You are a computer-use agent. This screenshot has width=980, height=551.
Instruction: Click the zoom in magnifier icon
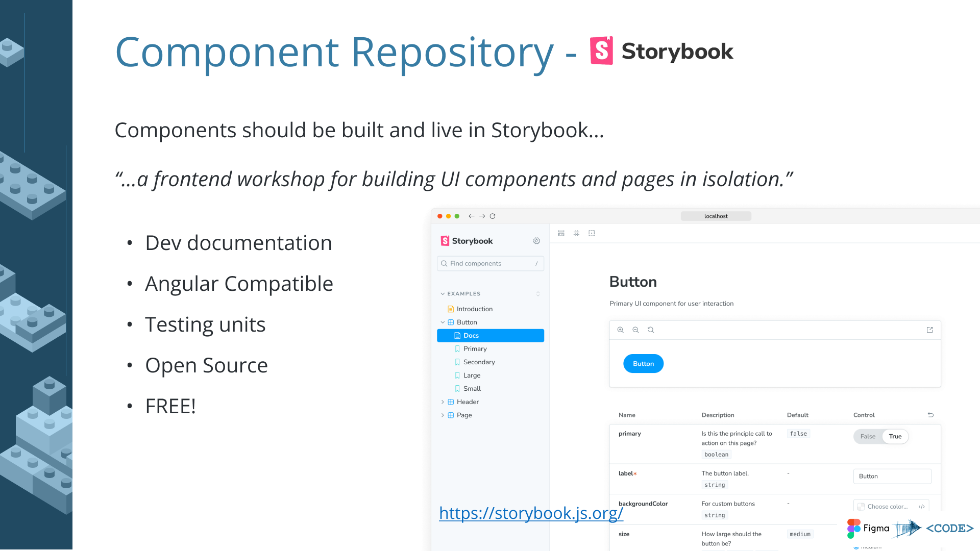(621, 330)
